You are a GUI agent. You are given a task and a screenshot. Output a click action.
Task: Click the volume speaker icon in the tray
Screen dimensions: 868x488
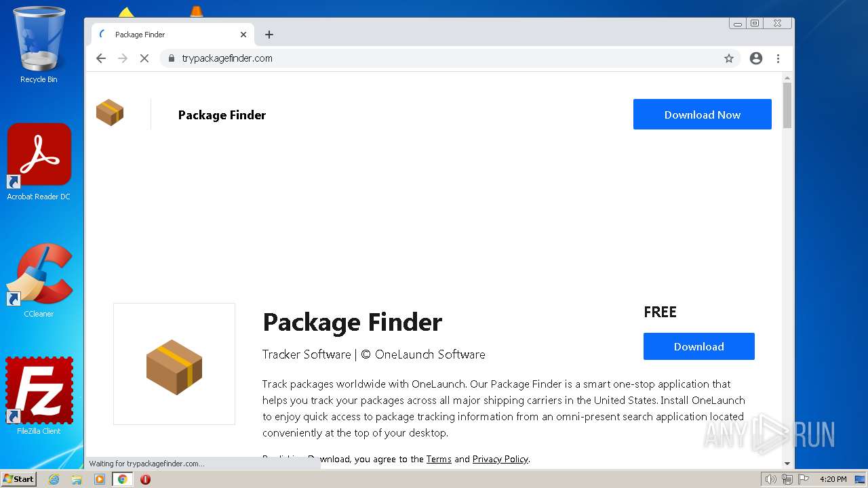coord(770,479)
